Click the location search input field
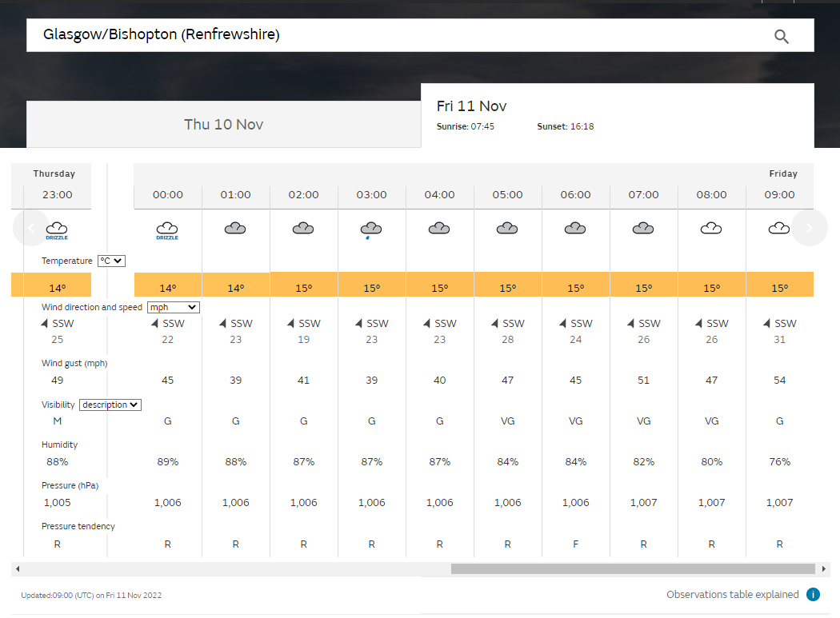Screen dimensions: 840x618 point(392,35)
